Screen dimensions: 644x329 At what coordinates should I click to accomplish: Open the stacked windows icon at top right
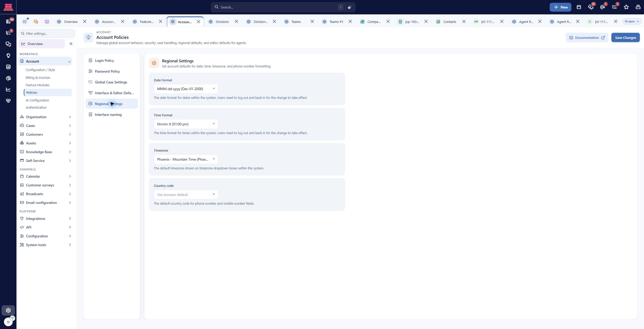click(638, 7)
